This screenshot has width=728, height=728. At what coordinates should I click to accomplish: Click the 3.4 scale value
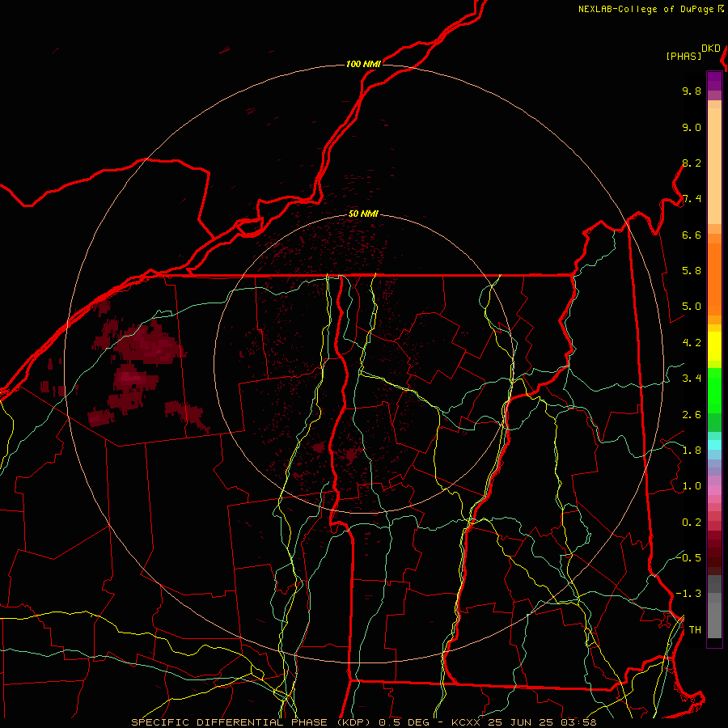click(x=692, y=379)
